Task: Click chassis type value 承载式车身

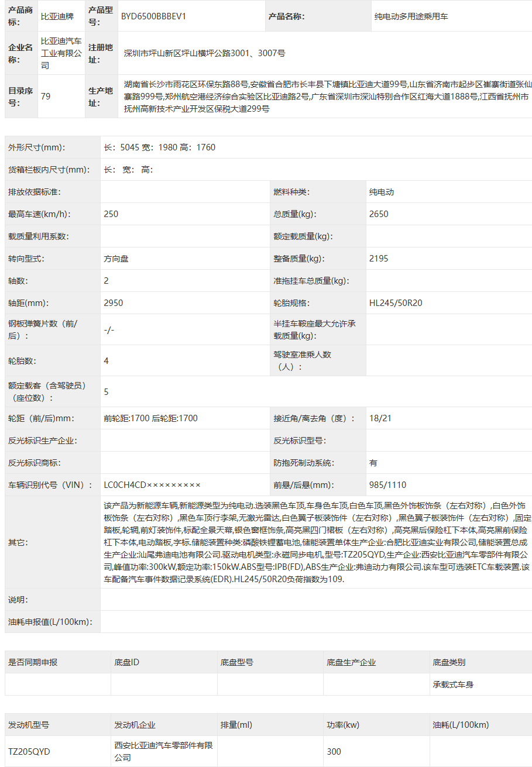Action: (454, 685)
